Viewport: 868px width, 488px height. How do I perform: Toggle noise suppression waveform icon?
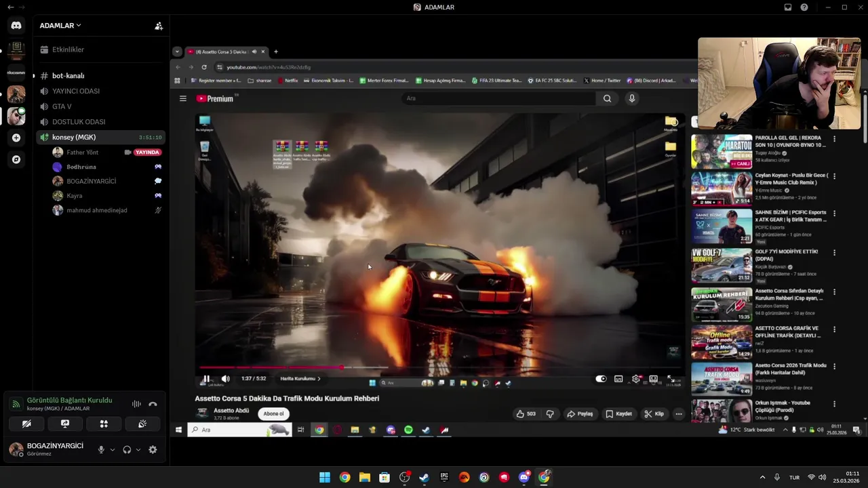[x=136, y=404]
